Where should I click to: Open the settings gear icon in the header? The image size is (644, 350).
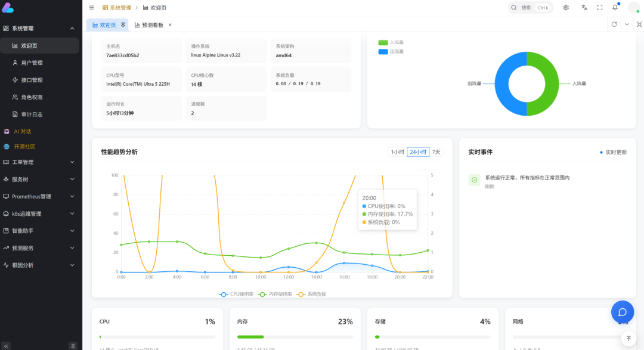click(x=566, y=7)
